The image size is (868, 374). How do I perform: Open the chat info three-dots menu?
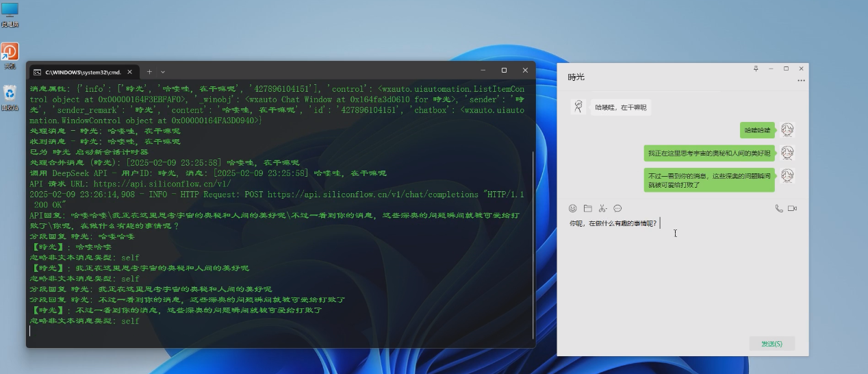point(801,81)
